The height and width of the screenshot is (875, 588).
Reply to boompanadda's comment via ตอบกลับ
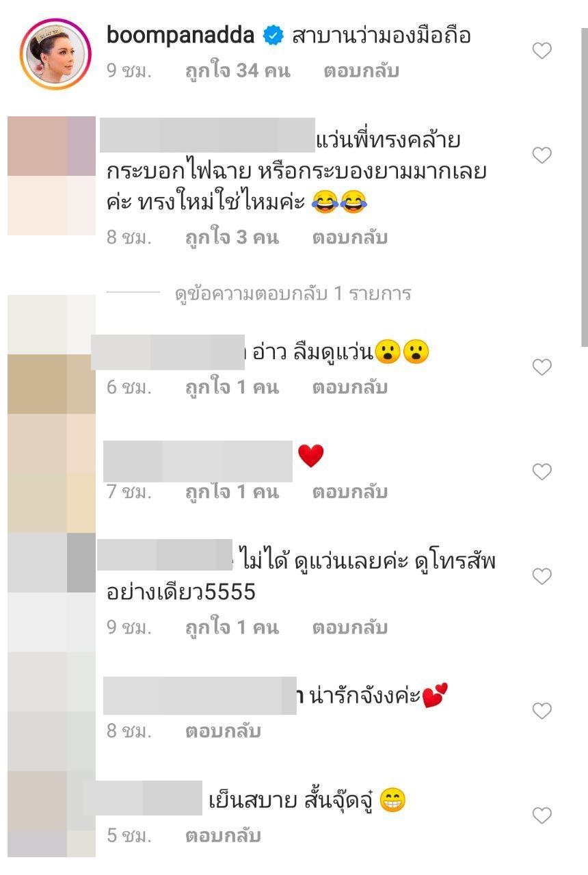click(x=361, y=71)
